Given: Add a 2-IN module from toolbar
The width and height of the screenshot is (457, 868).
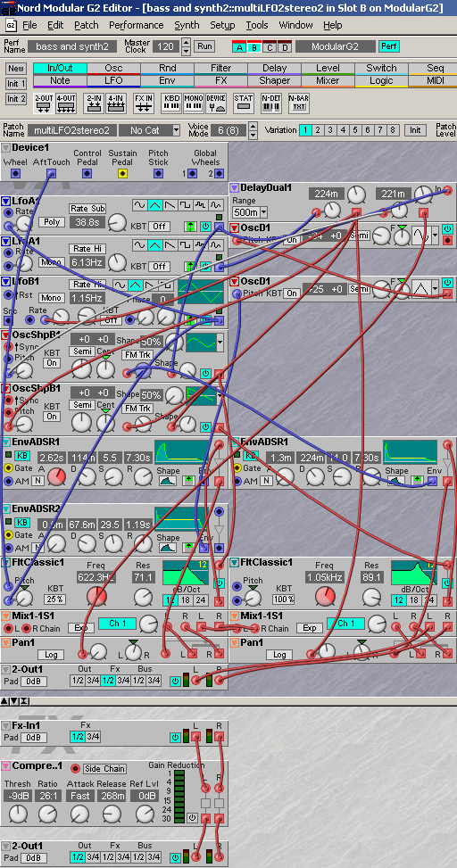Looking at the screenshot, I should (x=94, y=103).
